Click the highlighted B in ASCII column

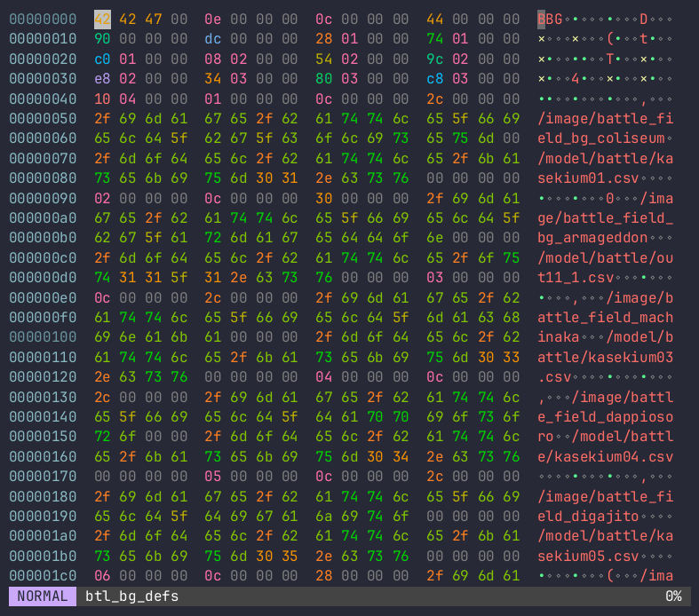click(x=541, y=20)
